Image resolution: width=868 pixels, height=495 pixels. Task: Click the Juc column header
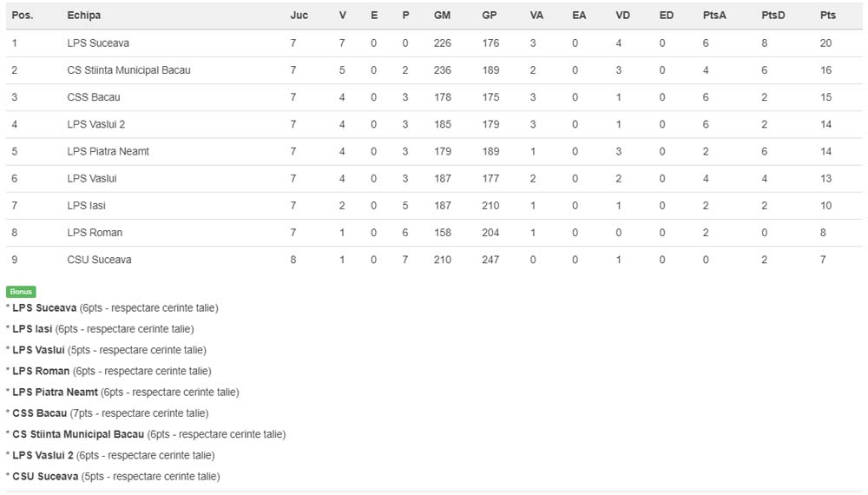coord(299,16)
